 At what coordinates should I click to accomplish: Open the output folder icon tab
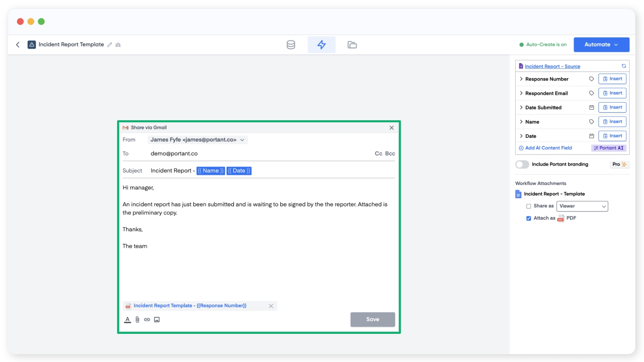point(352,45)
